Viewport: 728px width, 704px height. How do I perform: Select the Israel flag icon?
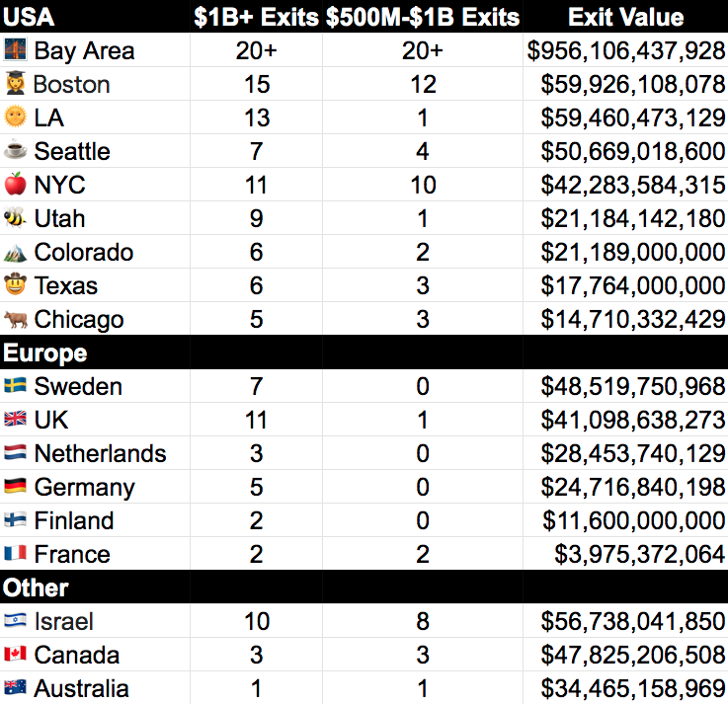pos(16,620)
